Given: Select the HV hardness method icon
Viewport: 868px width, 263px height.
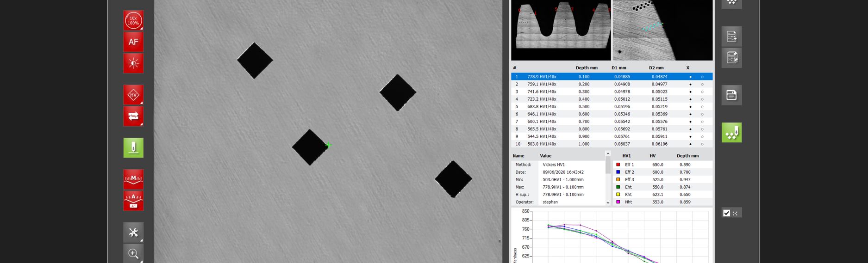Looking at the screenshot, I should (x=133, y=95).
